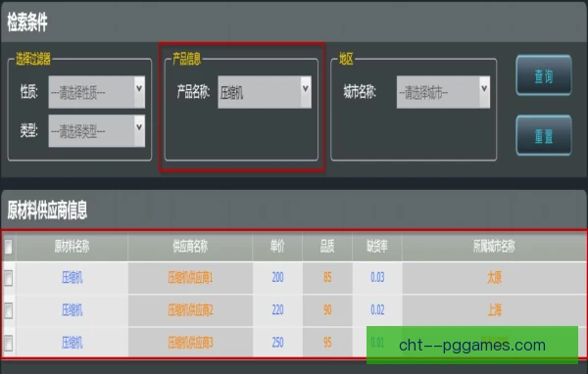Click the 查询 search button

pyautogui.click(x=544, y=75)
